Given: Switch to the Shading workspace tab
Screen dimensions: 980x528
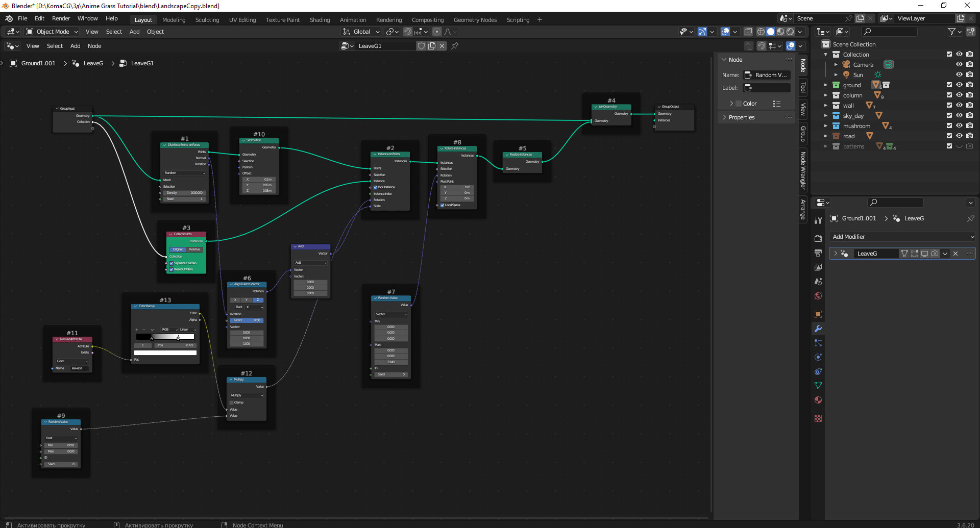Looking at the screenshot, I should tap(320, 20).
